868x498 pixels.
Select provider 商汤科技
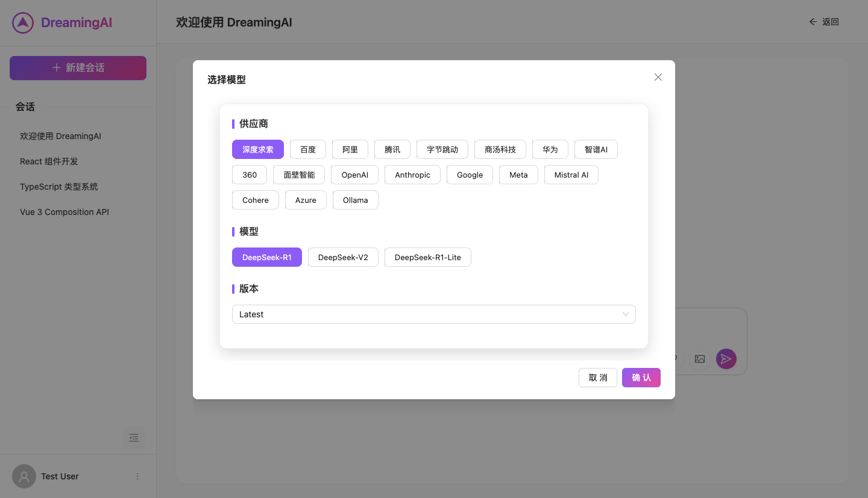coord(500,149)
